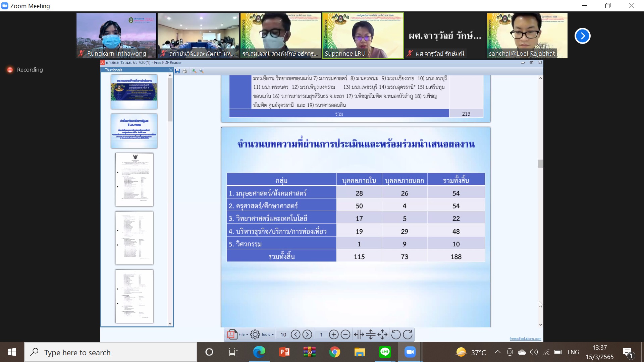644x362 pixels.
Task: Rotate page clockwise
Action: (408, 335)
